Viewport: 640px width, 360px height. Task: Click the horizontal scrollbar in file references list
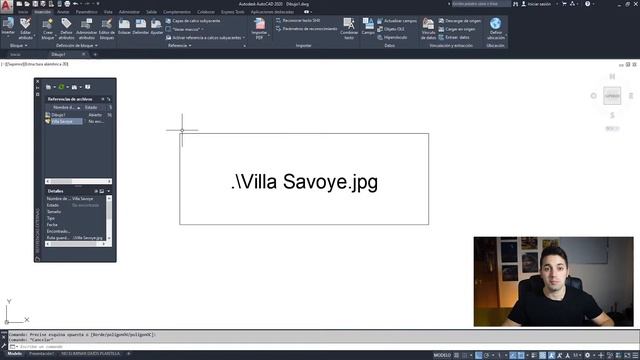pyautogui.click(x=78, y=181)
